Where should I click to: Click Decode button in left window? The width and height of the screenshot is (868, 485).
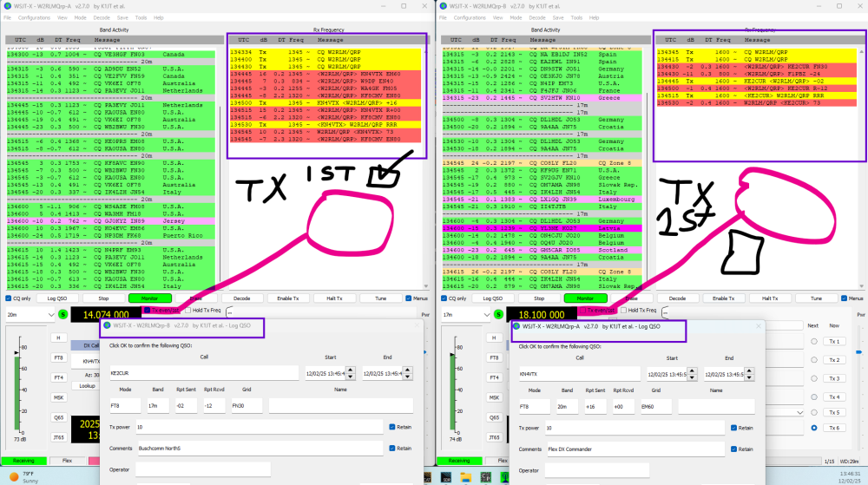[242, 298]
